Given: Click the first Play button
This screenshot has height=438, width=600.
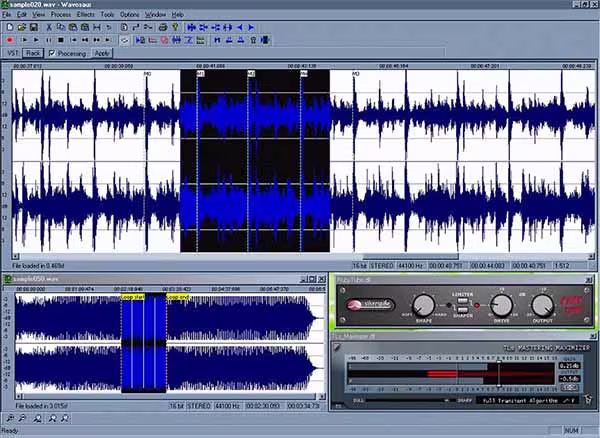Looking at the screenshot, I should coord(24,40).
